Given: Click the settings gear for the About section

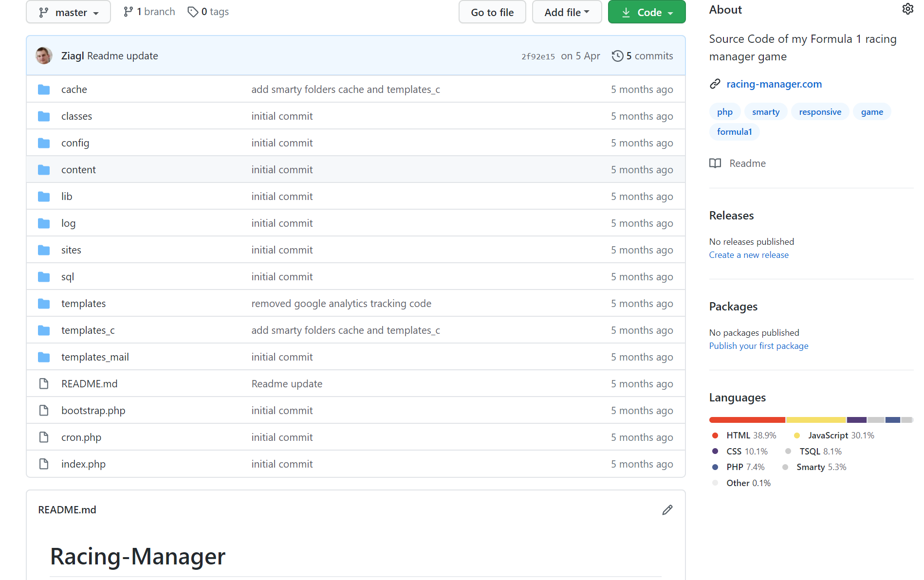Looking at the screenshot, I should (908, 8).
